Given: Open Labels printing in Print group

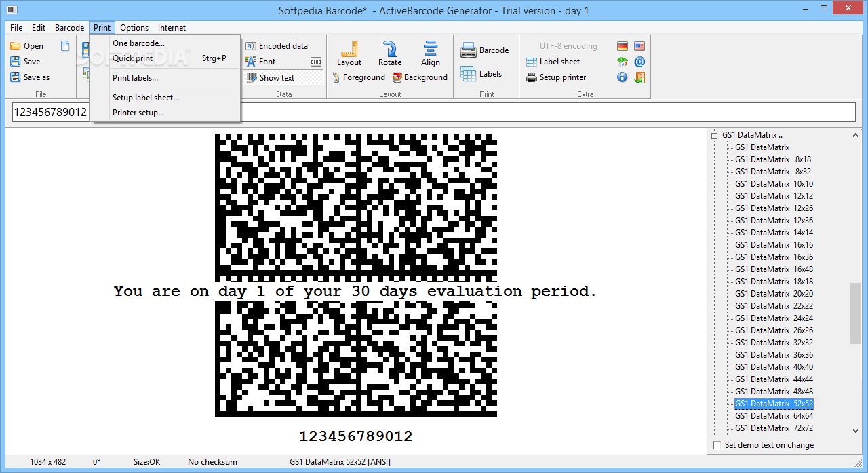Looking at the screenshot, I should [x=481, y=74].
